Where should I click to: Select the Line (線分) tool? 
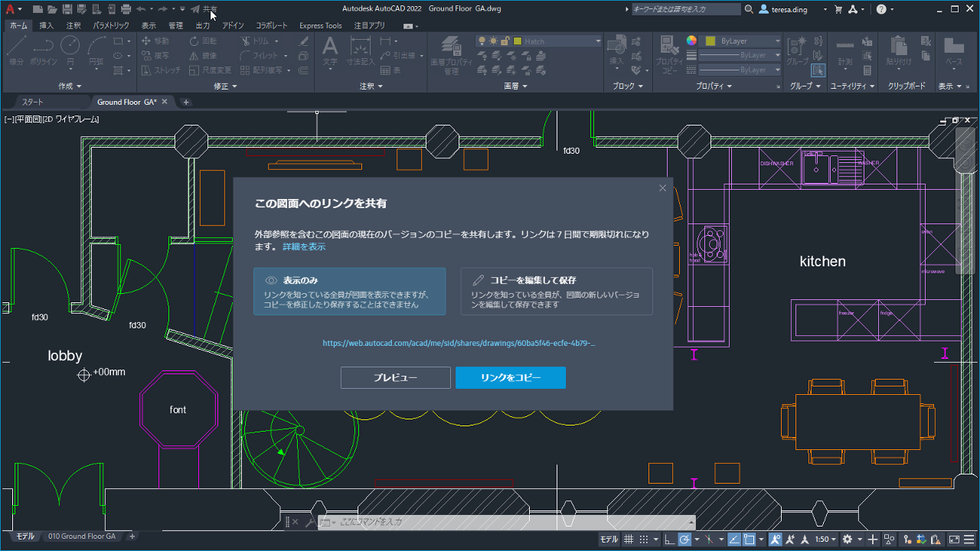(15, 52)
